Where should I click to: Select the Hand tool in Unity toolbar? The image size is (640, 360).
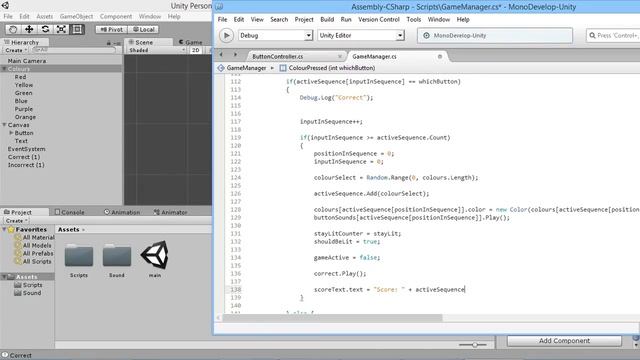coord(13,29)
